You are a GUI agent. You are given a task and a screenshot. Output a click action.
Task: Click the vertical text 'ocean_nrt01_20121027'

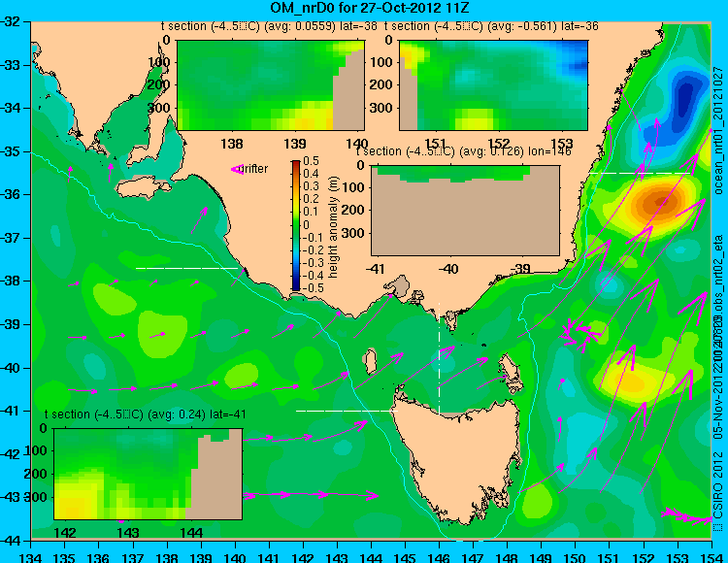tap(718, 131)
